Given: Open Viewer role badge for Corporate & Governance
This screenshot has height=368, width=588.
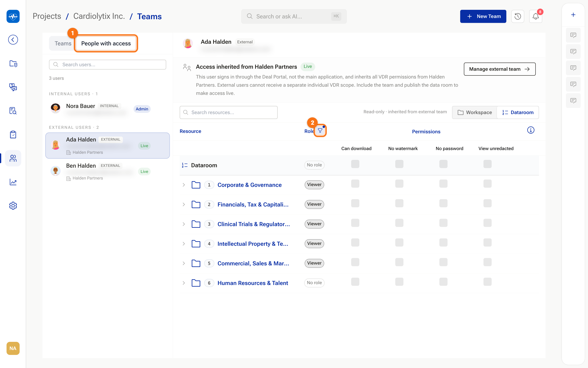Looking at the screenshot, I should tap(314, 184).
